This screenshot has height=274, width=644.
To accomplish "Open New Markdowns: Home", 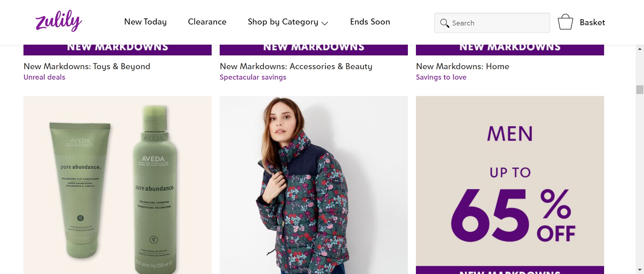I will coord(463,66).
